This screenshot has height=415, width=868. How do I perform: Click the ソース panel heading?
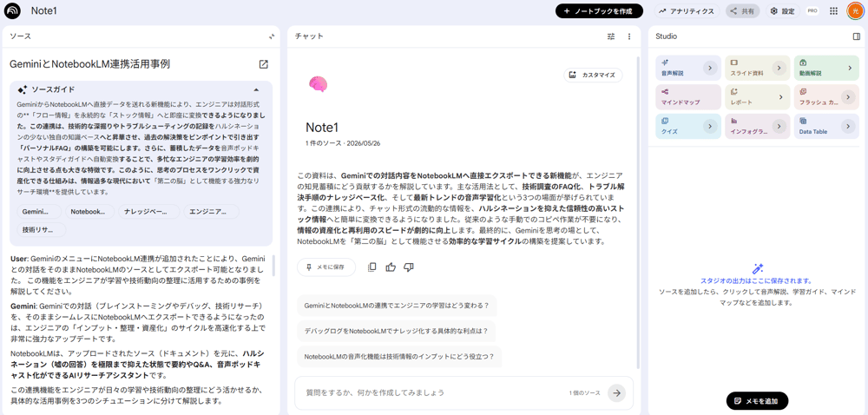[x=21, y=36]
